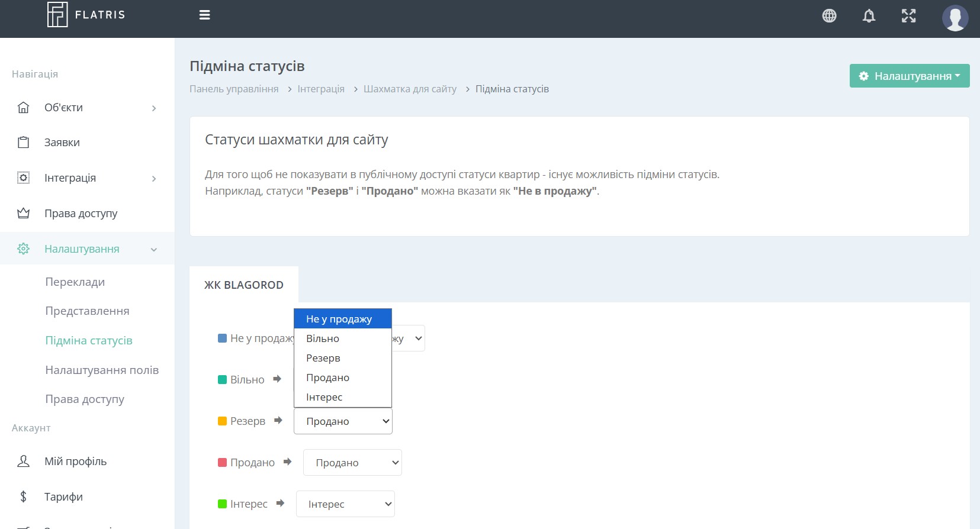980x529 pixels.
Task: Select Вільно in the open dropdown list
Action: pos(323,338)
